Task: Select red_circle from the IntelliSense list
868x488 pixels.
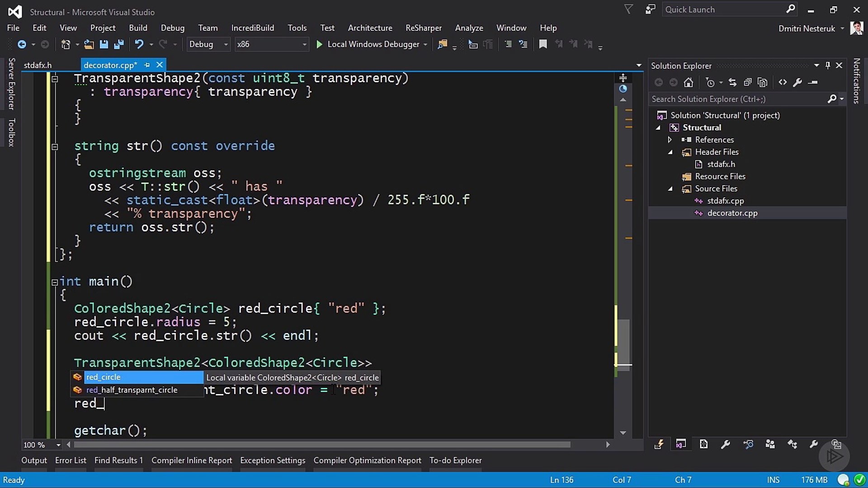Action: click(103, 377)
